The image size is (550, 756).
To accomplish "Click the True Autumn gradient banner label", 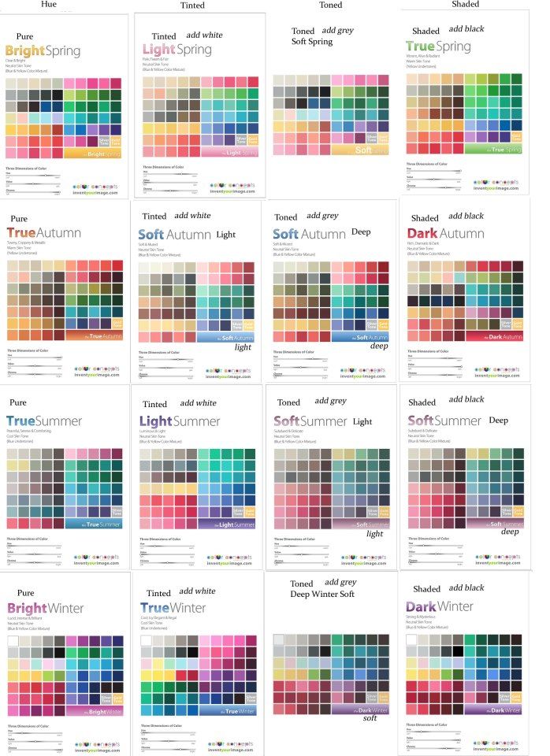I will click(x=94, y=335).
